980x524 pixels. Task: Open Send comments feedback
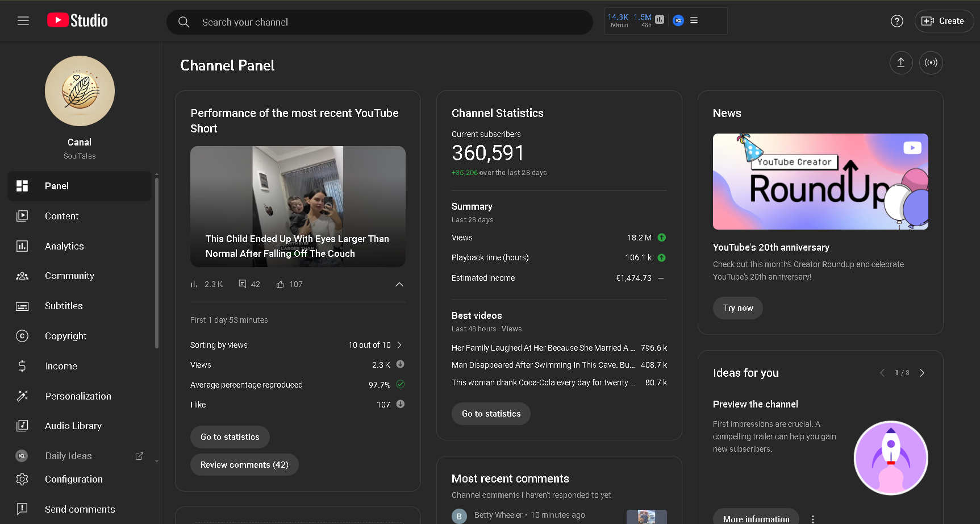click(80, 509)
